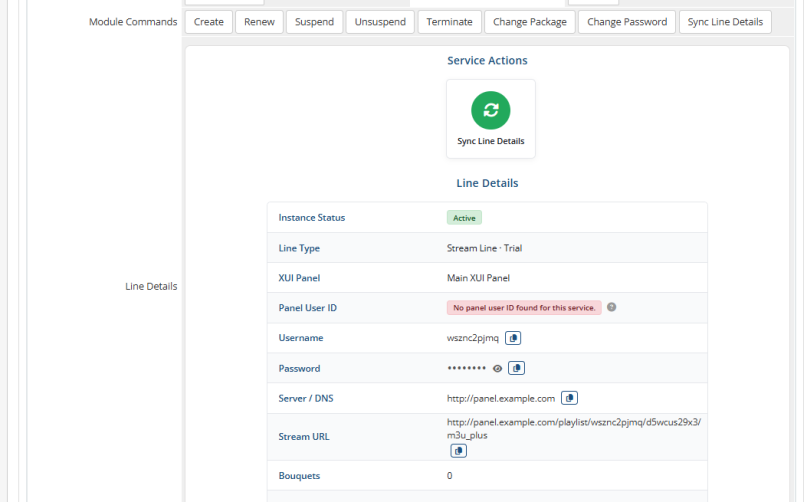Run the Create module command
807x502 pixels.
click(x=209, y=22)
